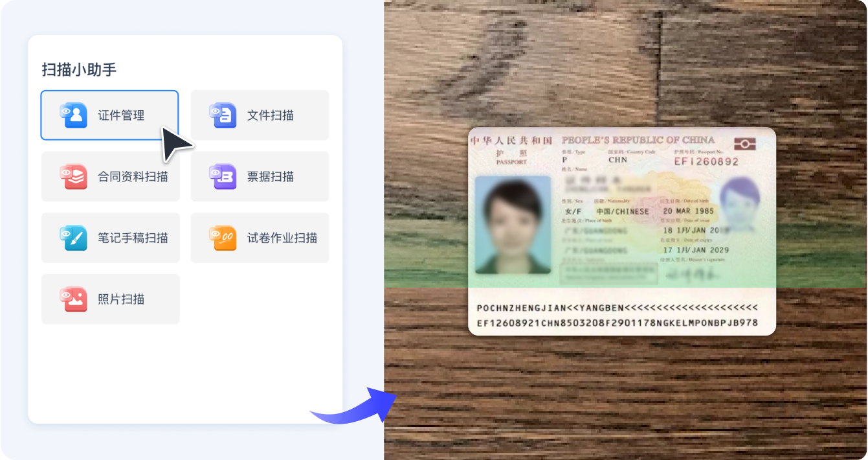Click the passport holder's main photo
Image resolution: width=868 pixels, height=460 pixels.
(x=513, y=225)
